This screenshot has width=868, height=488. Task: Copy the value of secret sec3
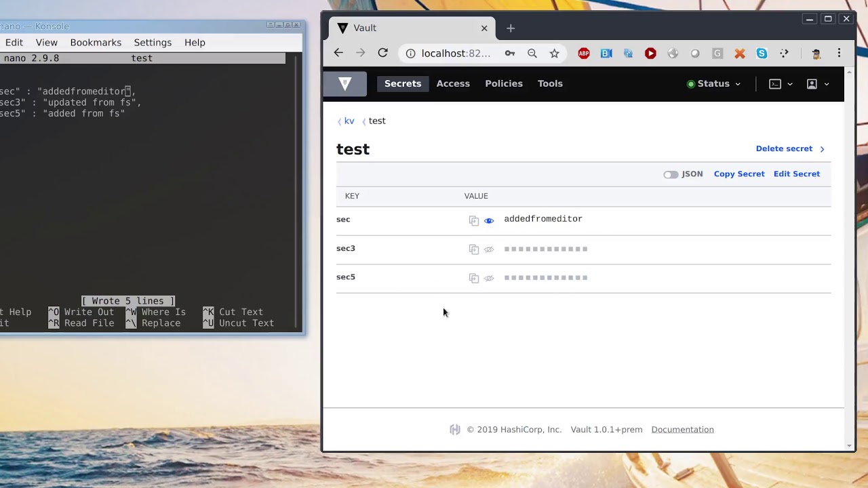click(x=473, y=249)
